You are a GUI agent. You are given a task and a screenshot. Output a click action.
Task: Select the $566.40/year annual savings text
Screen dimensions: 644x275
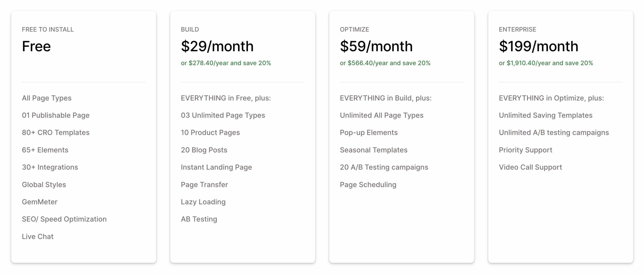[x=385, y=63]
